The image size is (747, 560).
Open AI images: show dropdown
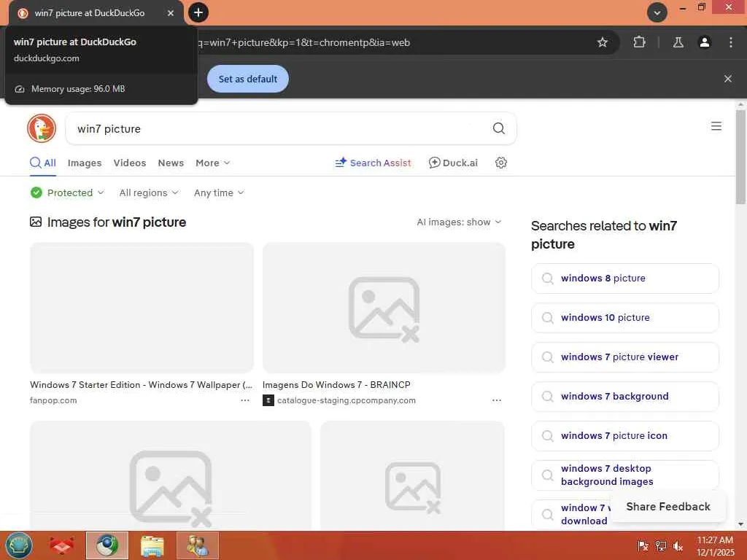click(459, 222)
